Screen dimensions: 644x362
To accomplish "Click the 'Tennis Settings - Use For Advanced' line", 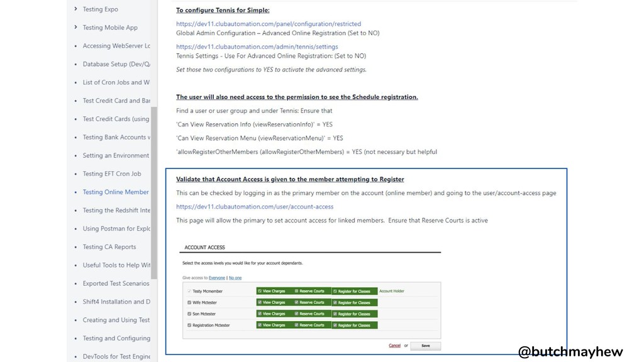I will [x=271, y=56].
